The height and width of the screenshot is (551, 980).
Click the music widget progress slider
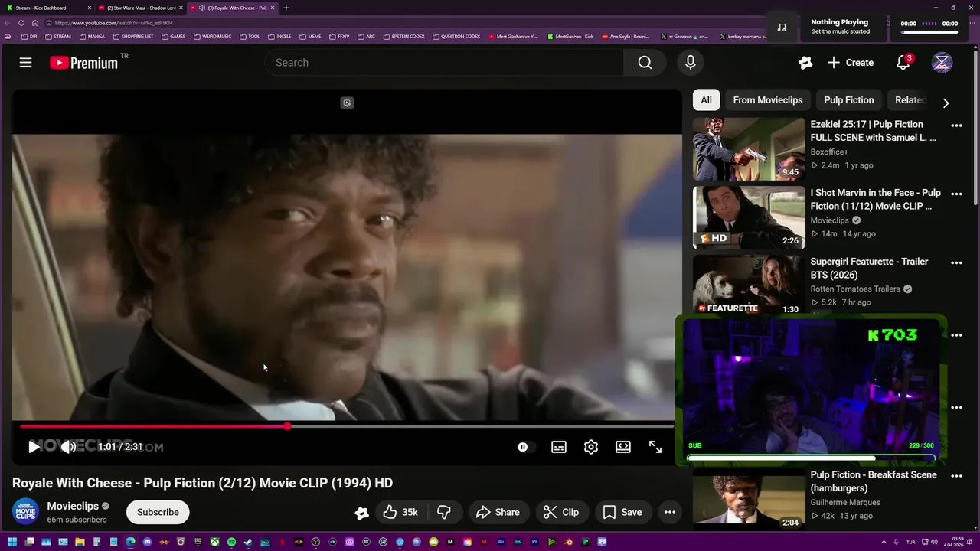(929, 32)
